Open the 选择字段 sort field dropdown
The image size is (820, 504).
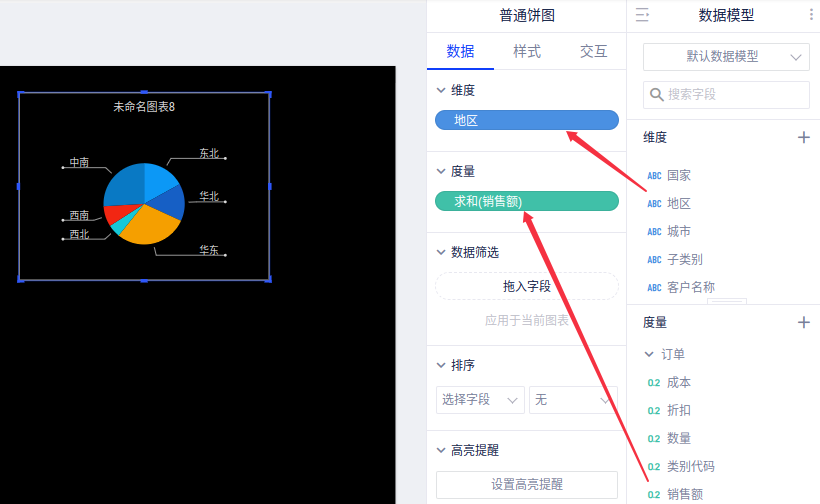(480, 400)
